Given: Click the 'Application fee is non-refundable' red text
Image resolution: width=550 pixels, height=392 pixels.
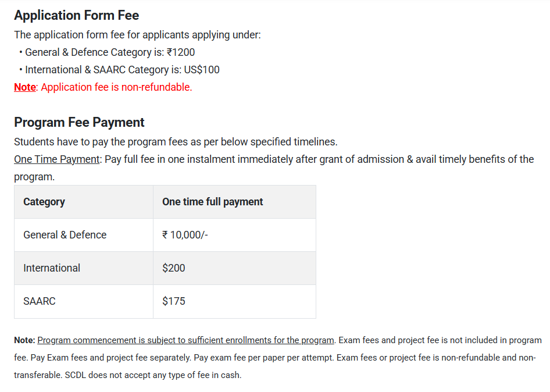Looking at the screenshot, I should pos(116,87).
